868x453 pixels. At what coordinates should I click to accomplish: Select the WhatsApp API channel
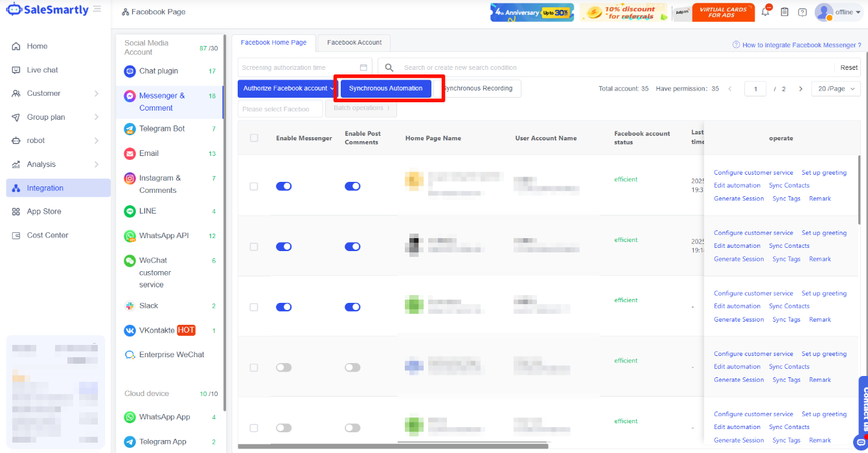pyautogui.click(x=164, y=236)
